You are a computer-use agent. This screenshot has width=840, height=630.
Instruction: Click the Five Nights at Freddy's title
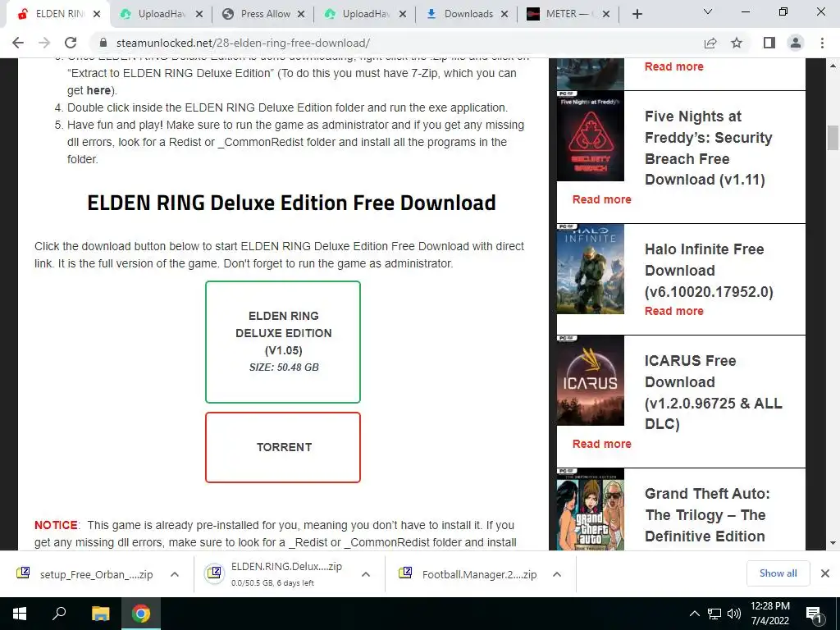click(708, 148)
